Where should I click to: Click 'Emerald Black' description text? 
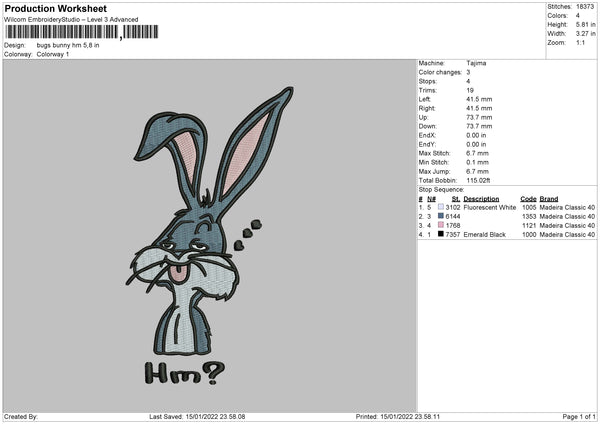click(x=484, y=235)
